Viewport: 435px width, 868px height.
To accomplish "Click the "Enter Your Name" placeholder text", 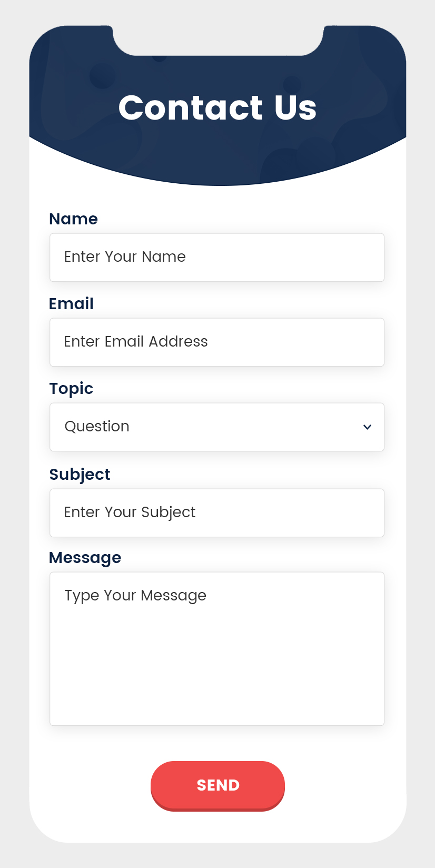I will point(125,257).
